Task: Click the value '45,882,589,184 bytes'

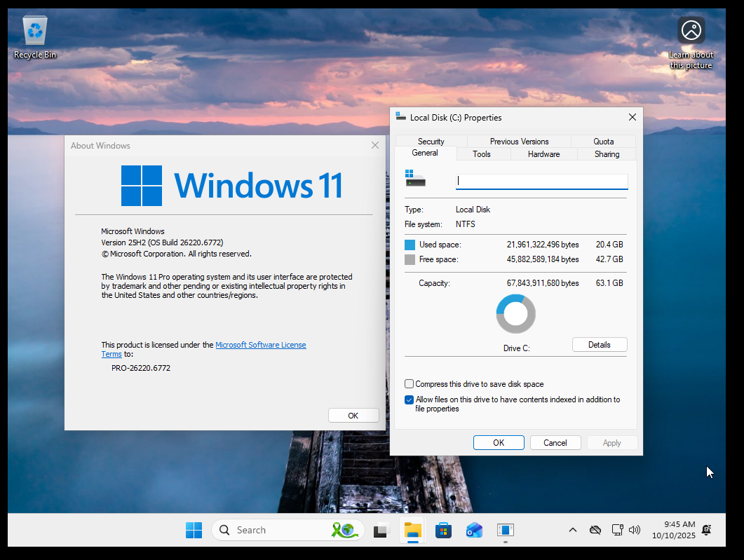Action: pos(543,259)
